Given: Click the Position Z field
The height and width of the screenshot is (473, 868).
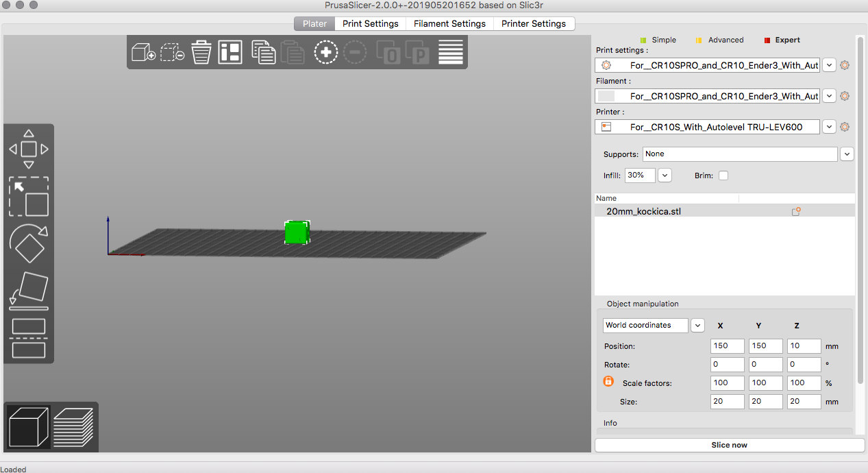Looking at the screenshot, I should (804, 346).
